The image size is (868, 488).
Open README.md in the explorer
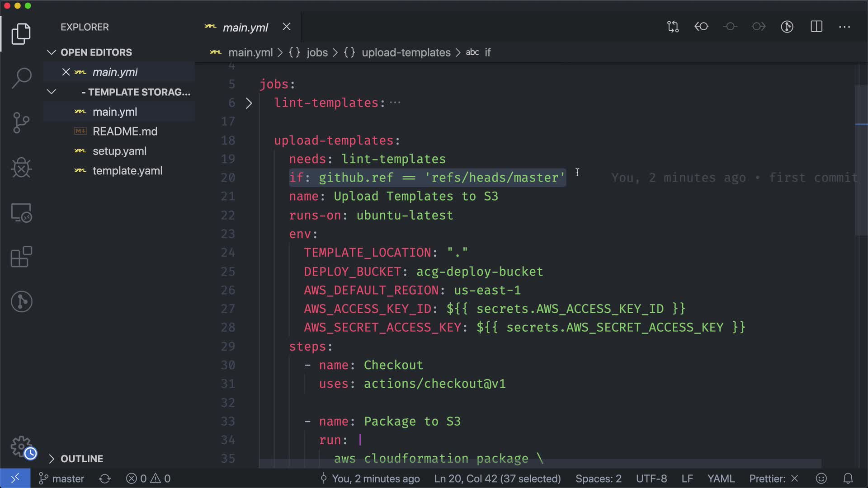(x=125, y=131)
